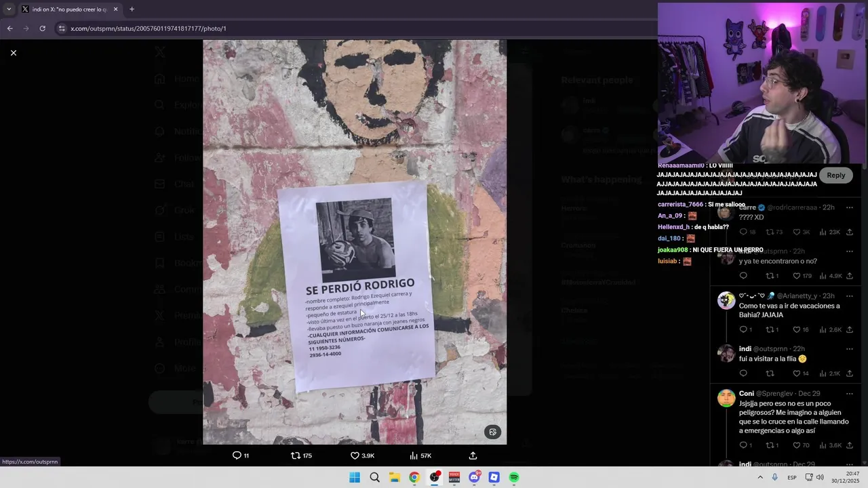Open Chrome from taskbar

pyautogui.click(x=414, y=477)
